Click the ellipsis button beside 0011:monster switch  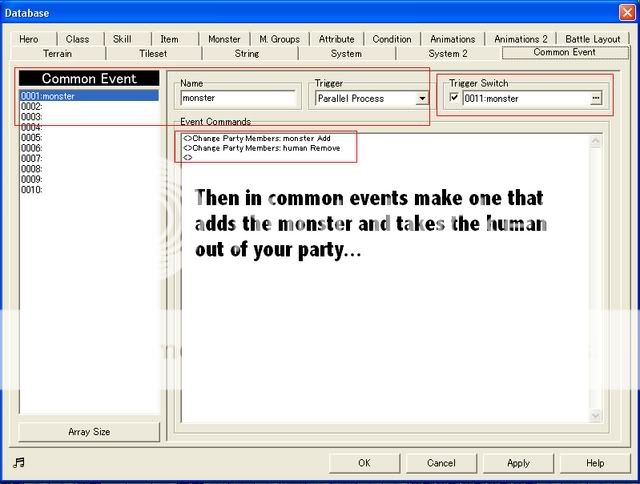[x=596, y=98]
